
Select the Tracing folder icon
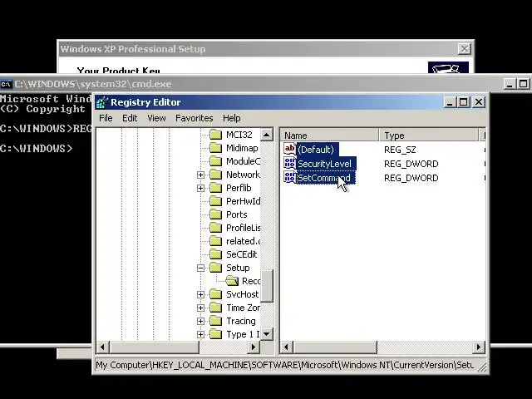click(x=216, y=321)
